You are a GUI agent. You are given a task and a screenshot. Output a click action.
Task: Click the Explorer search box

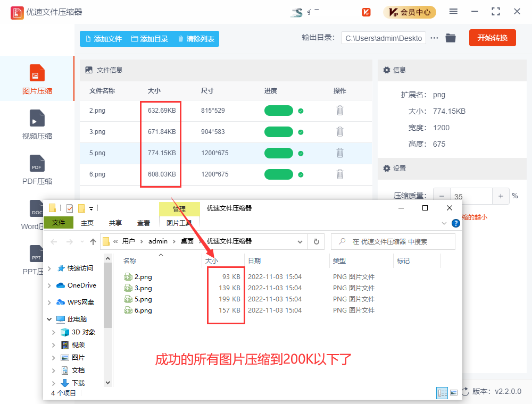pyautogui.click(x=393, y=242)
